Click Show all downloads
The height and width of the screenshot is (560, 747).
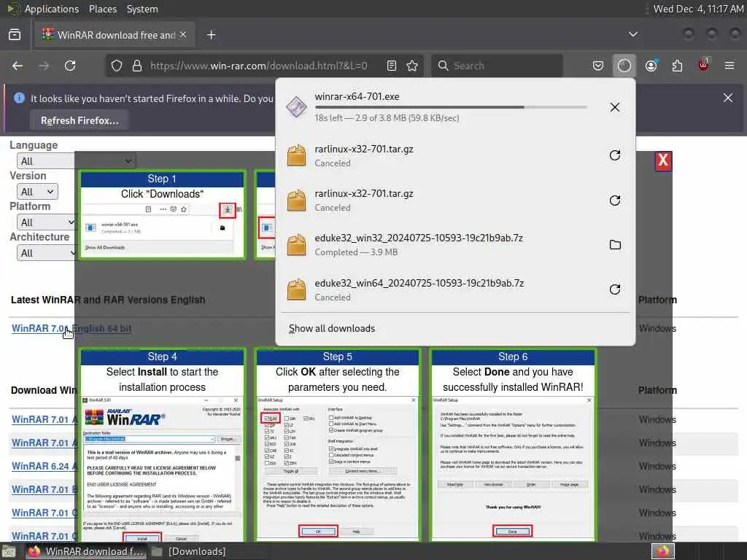click(332, 328)
